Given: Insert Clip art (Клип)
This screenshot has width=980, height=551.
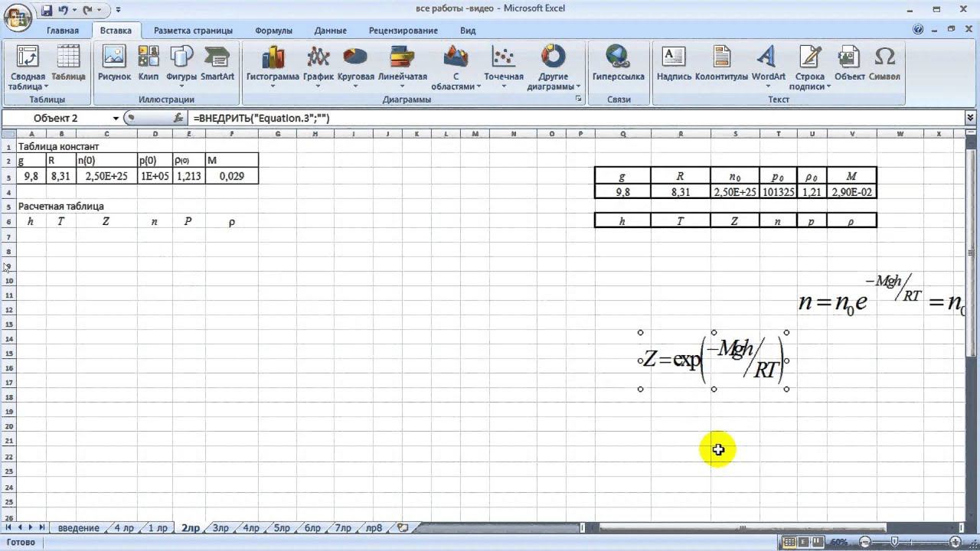Looking at the screenshot, I should [x=149, y=63].
